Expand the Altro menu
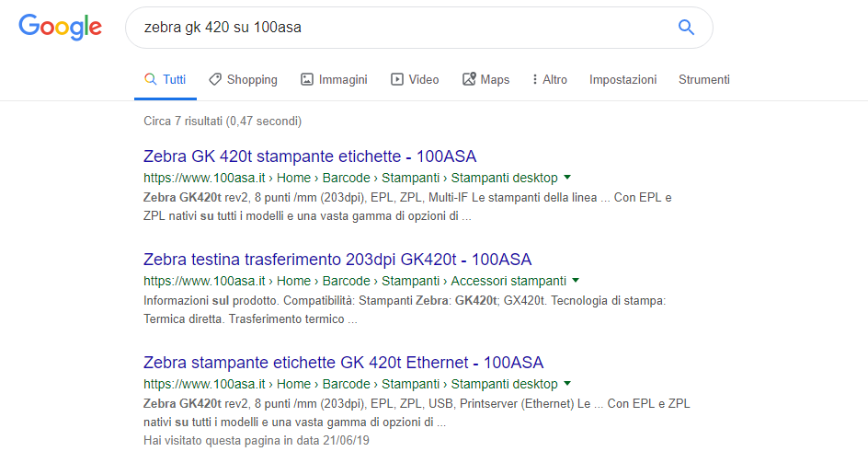Image resolution: width=868 pixels, height=463 pixels. [x=549, y=80]
